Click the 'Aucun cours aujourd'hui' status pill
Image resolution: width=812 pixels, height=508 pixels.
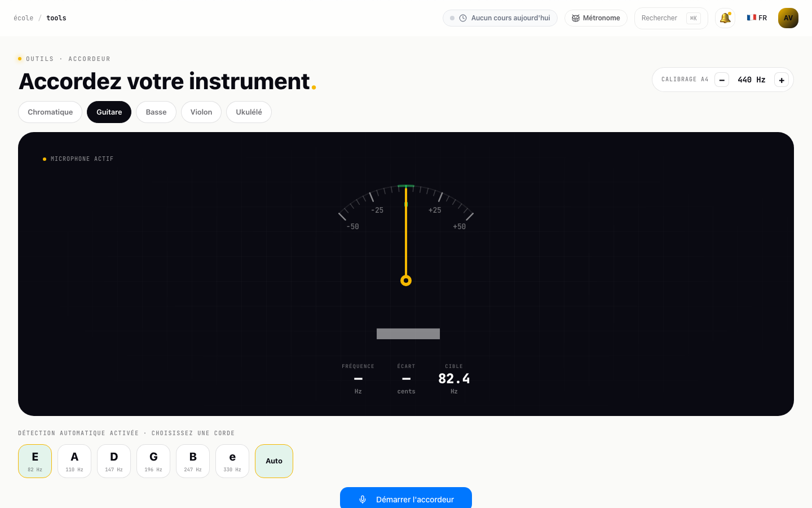[x=500, y=18]
